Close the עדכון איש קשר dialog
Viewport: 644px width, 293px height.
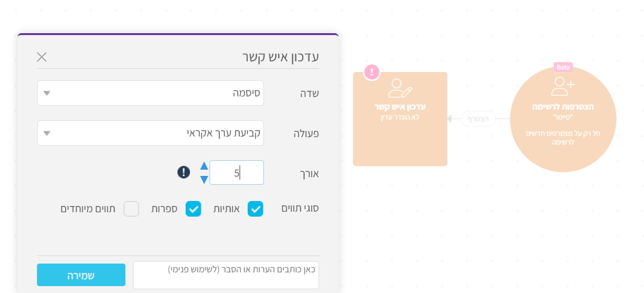click(42, 57)
